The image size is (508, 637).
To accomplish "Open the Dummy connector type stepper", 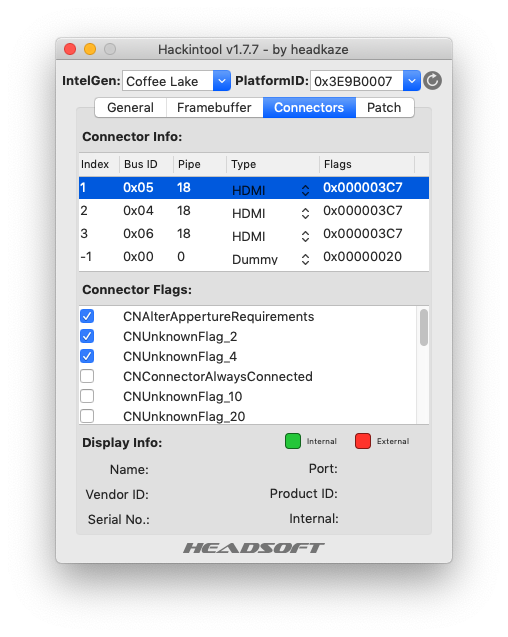I will coord(305,260).
